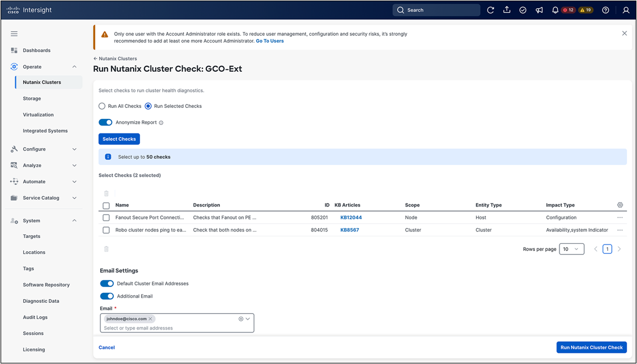
Task: Open Nutanix Clusters in the sidebar
Action: coord(42,82)
